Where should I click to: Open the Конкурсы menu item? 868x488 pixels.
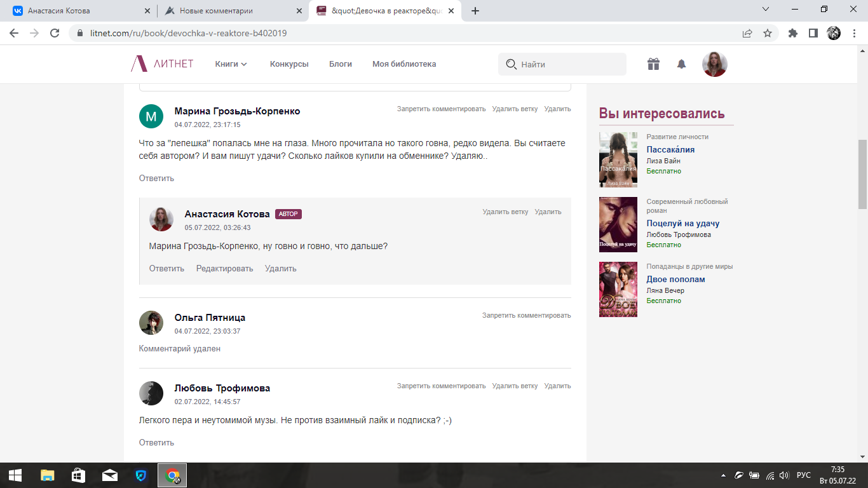tap(289, 64)
